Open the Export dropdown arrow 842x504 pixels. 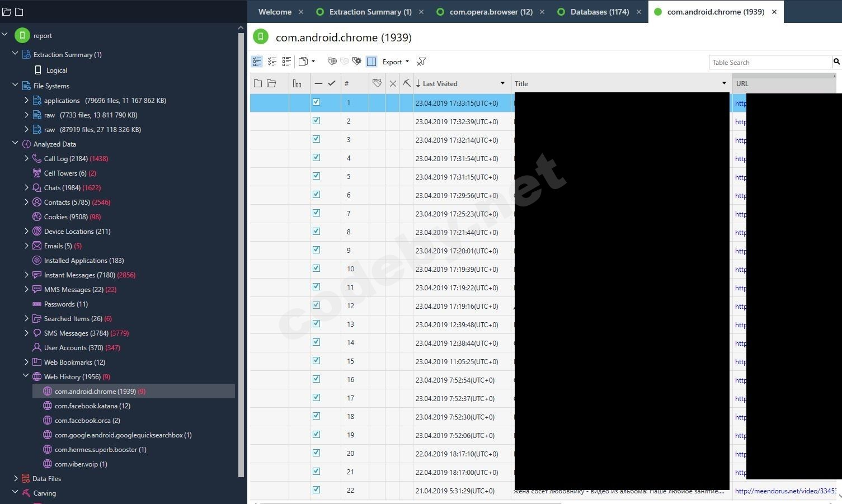[407, 62]
